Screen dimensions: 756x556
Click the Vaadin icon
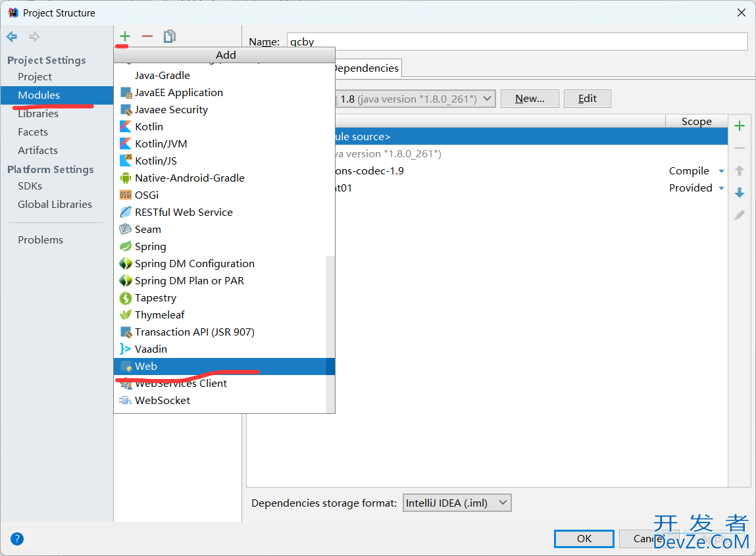click(126, 349)
